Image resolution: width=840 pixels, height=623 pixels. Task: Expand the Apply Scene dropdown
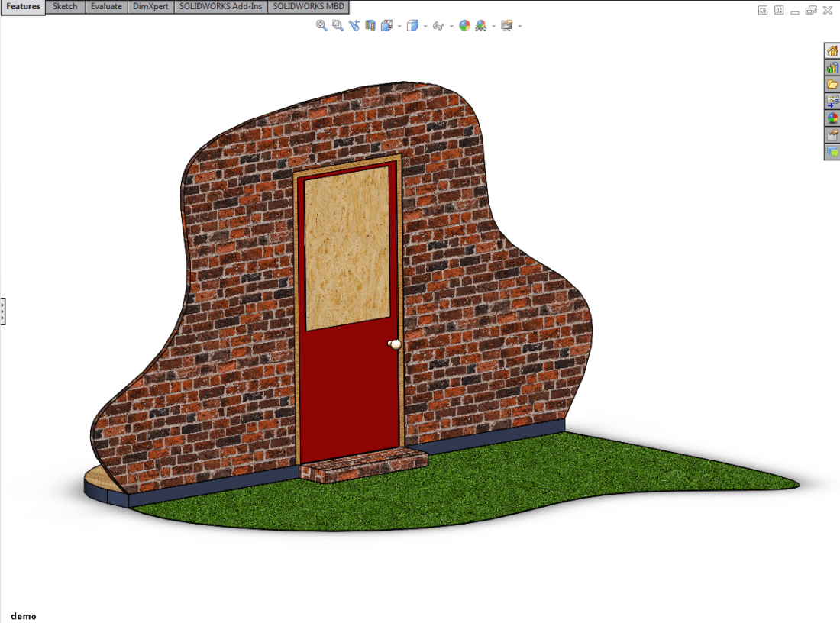(x=493, y=25)
